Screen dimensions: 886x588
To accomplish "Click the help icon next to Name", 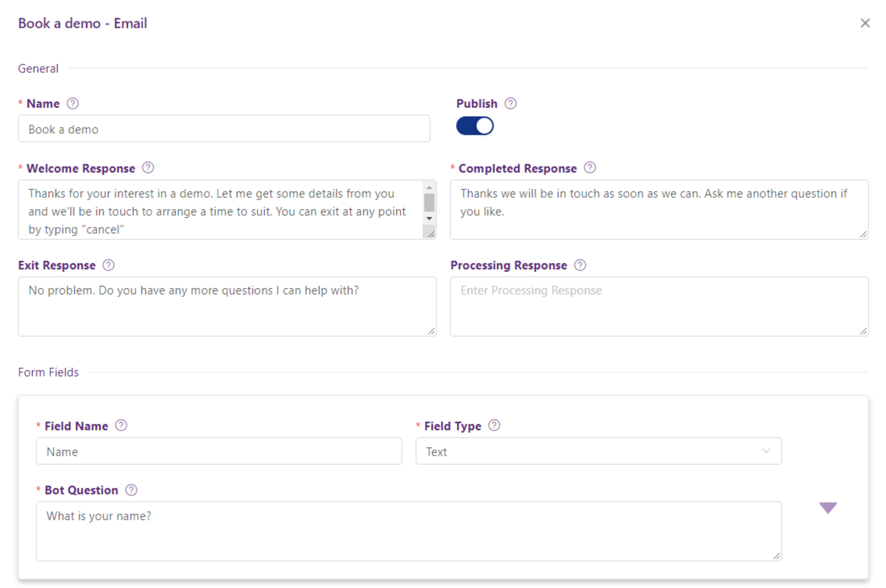I will point(73,103).
